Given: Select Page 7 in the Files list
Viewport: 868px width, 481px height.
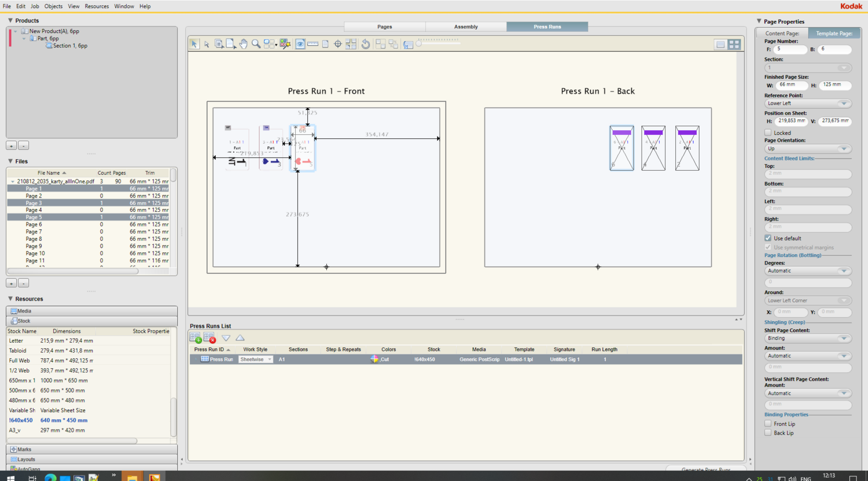Looking at the screenshot, I should coord(88,232).
